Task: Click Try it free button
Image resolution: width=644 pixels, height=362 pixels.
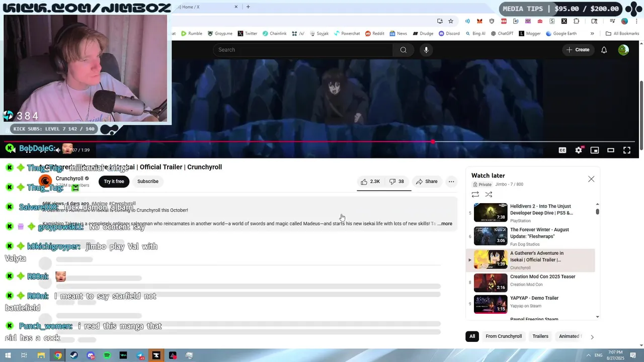Action: pos(114,182)
